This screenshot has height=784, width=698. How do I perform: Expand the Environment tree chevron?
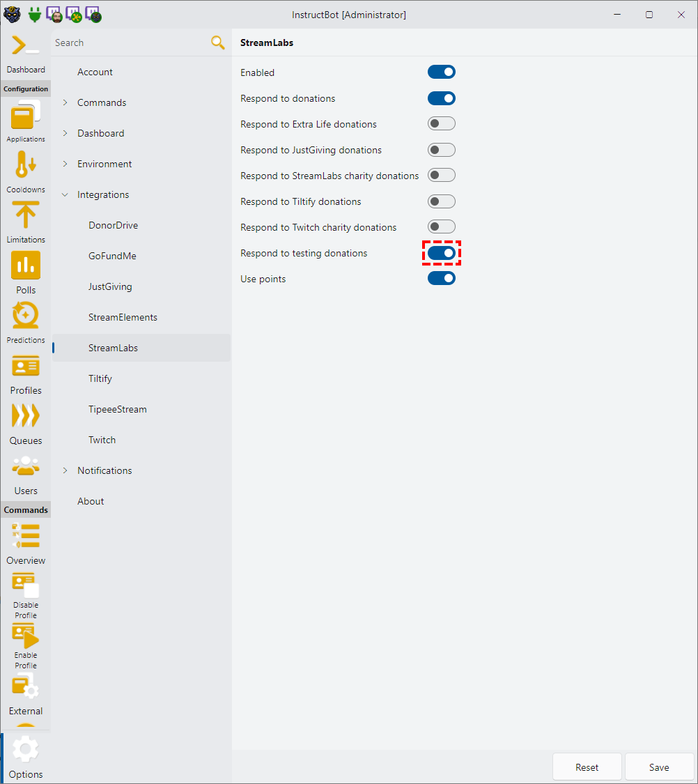point(65,164)
